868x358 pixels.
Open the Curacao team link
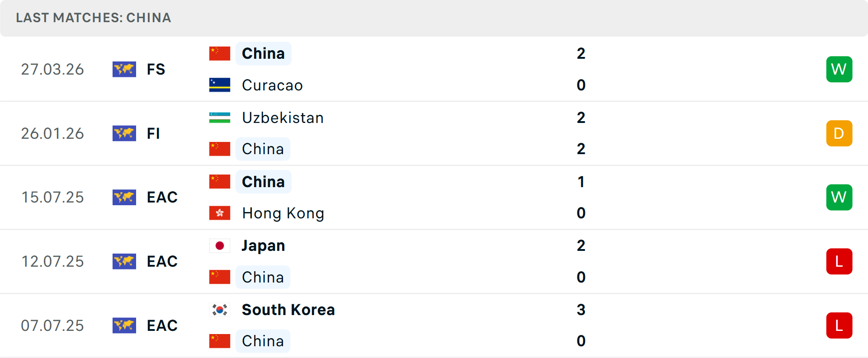[272, 85]
